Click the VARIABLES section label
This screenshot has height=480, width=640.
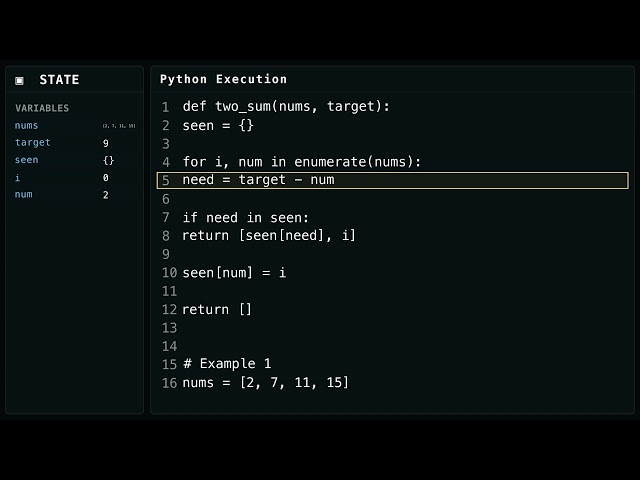[x=42, y=108]
